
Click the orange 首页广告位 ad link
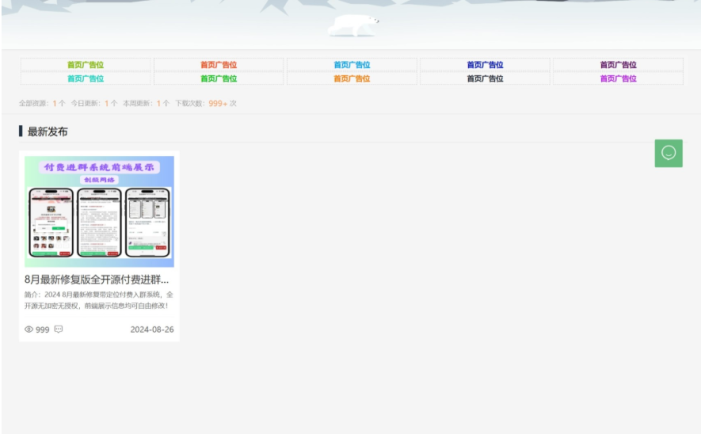coord(352,78)
